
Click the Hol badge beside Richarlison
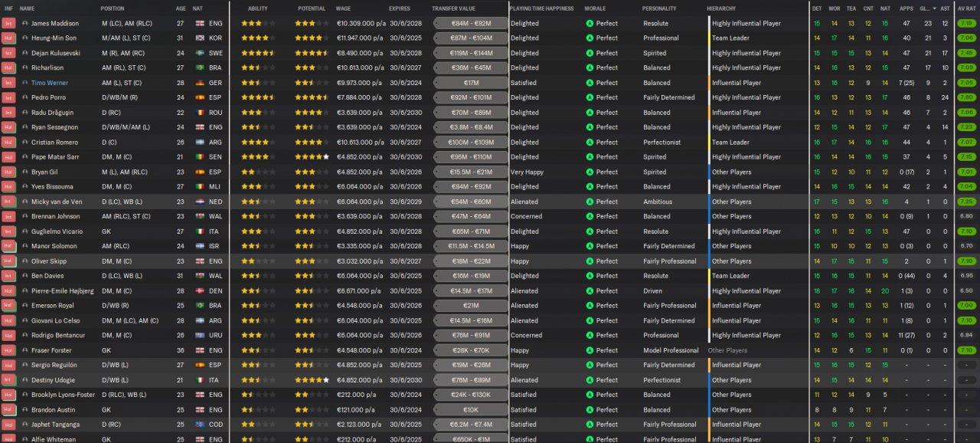8,67
